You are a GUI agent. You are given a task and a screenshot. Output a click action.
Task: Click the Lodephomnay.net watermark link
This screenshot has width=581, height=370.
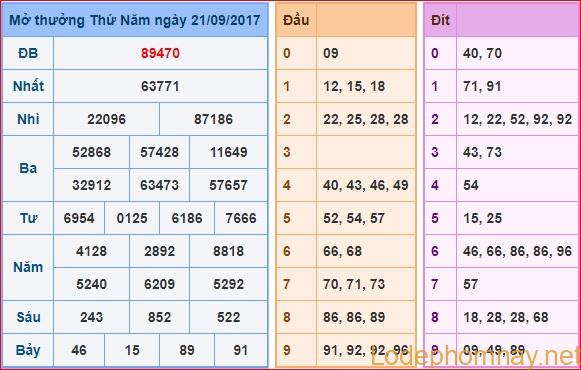coord(475,356)
